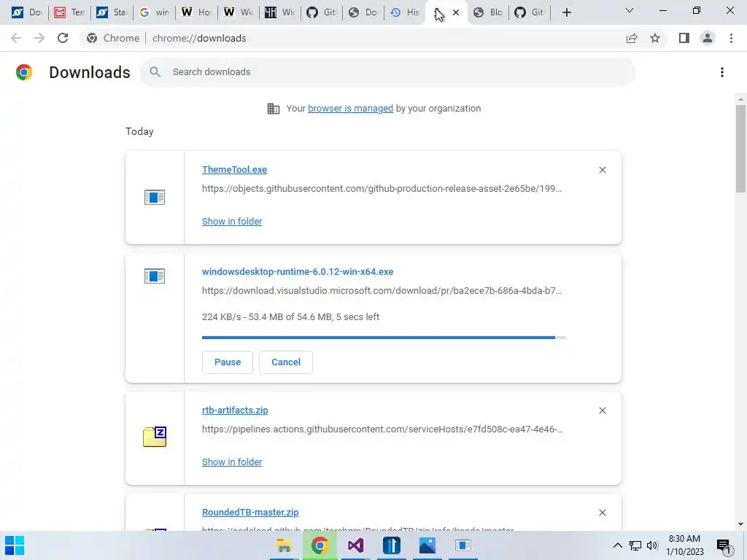Open the Downloads page more actions menu
This screenshot has width=747, height=560.
pyautogui.click(x=722, y=72)
